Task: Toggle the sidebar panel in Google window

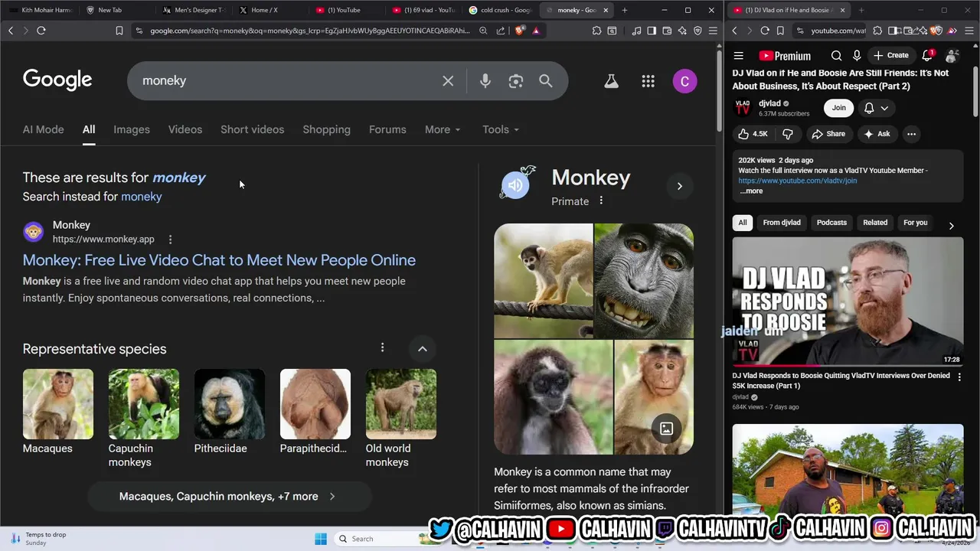Action: point(652,31)
